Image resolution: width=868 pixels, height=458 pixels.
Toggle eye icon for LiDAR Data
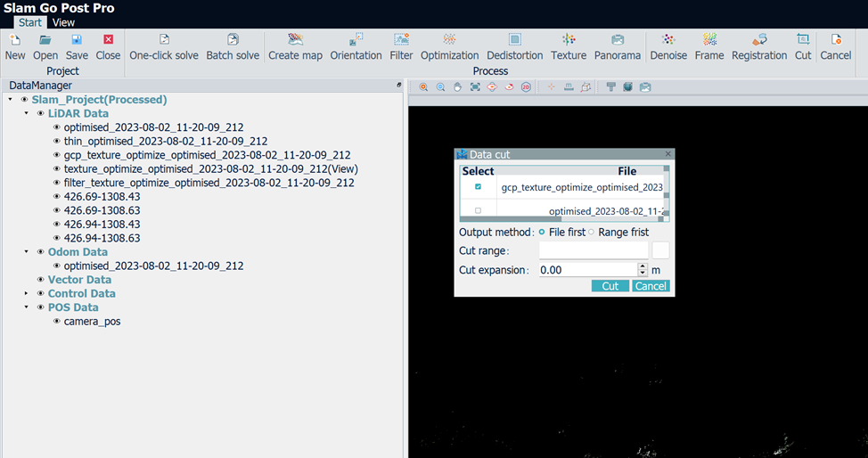(x=40, y=113)
